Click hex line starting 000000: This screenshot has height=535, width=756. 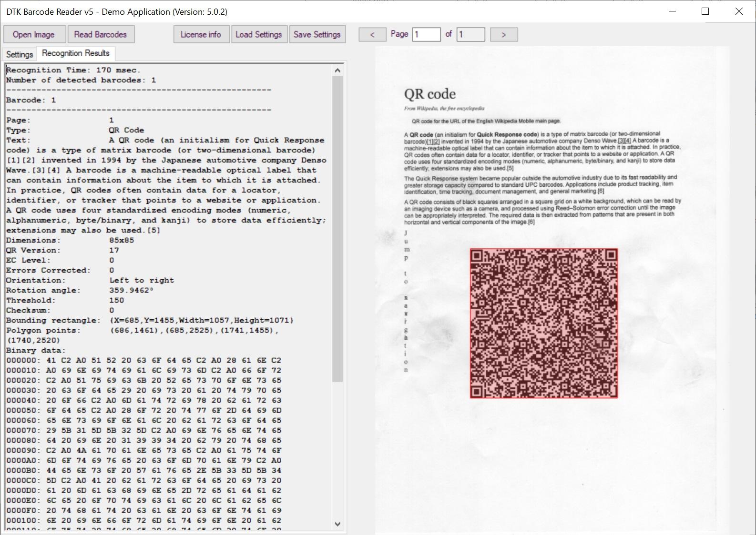coord(143,360)
